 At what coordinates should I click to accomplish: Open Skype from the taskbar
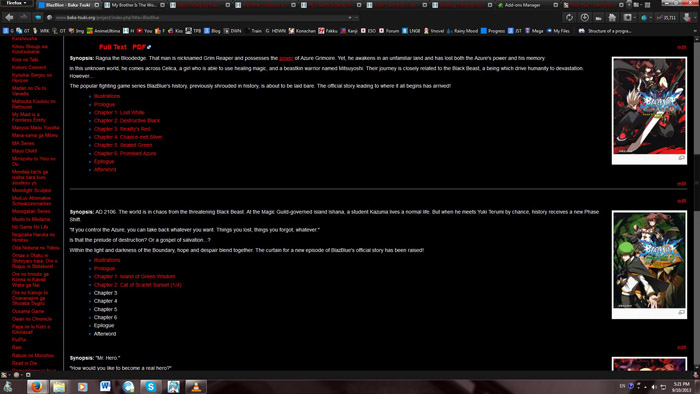150,386
